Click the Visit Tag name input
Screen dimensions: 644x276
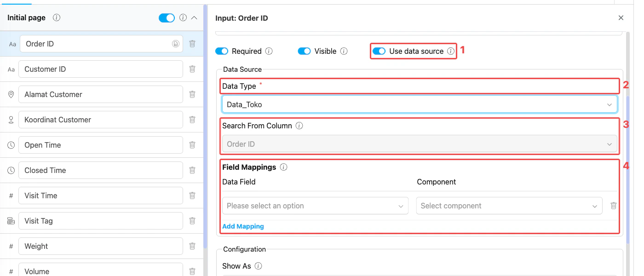101,221
